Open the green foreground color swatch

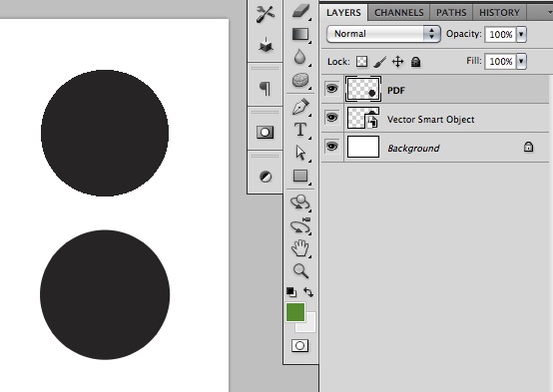295,312
